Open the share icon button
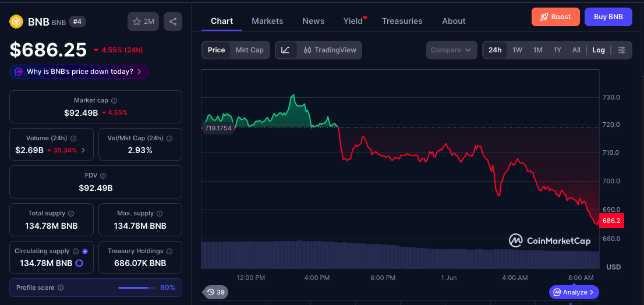The height and width of the screenshot is (305, 644). (x=173, y=22)
